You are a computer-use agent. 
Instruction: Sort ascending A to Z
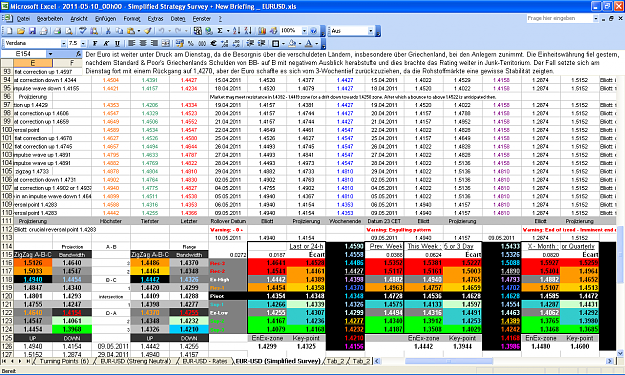click(x=237, y=31)
